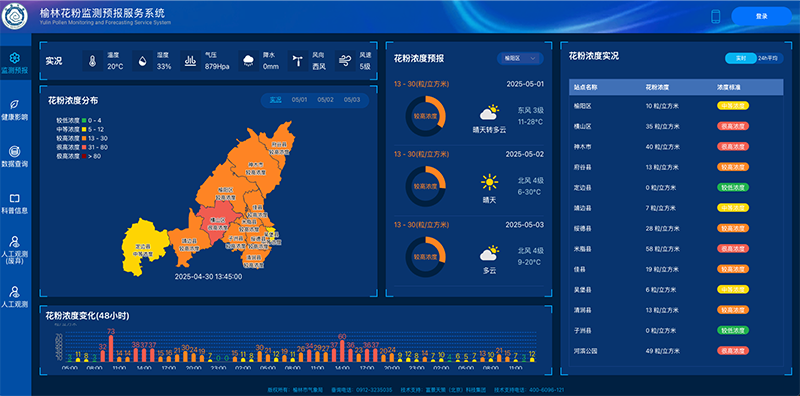This screenshot has height=396, width=800.
Task: Click the 晴天 sun icon for 05-02
Action: (489, 182)
